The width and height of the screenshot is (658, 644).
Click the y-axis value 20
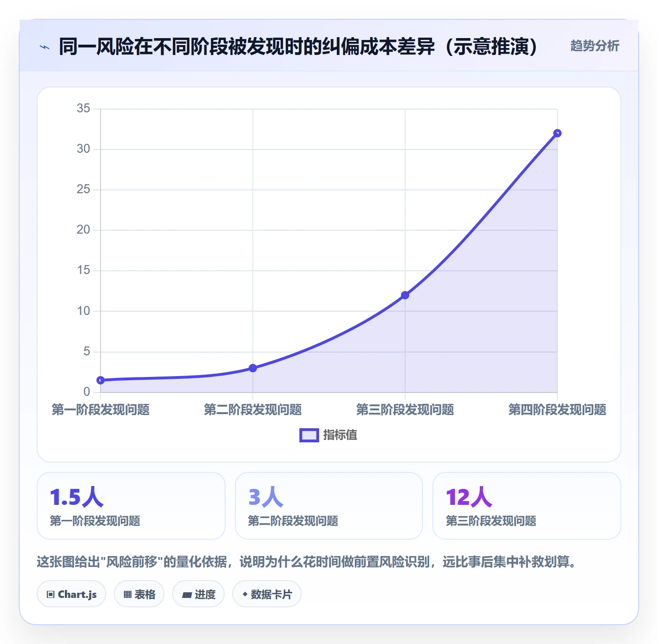tap(83, 230)
